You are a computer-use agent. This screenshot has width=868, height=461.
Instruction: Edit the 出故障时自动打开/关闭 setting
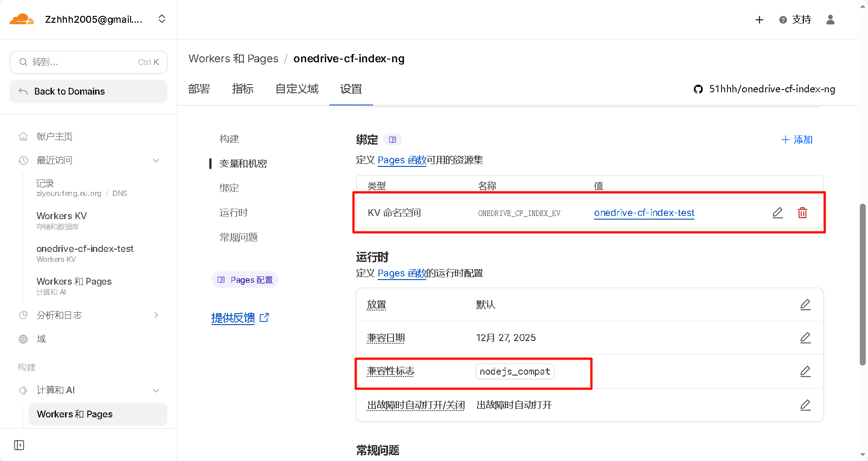(805, 405)
